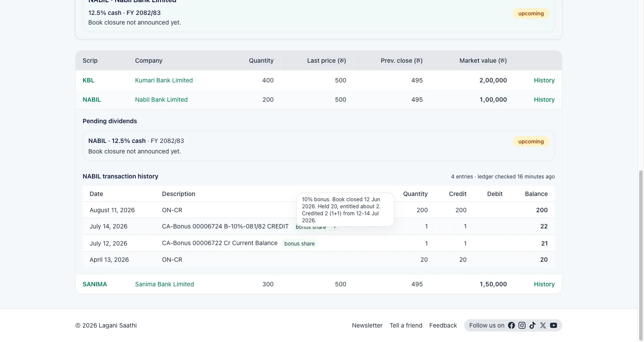Click the Company column header

click(x=149, y=61)
